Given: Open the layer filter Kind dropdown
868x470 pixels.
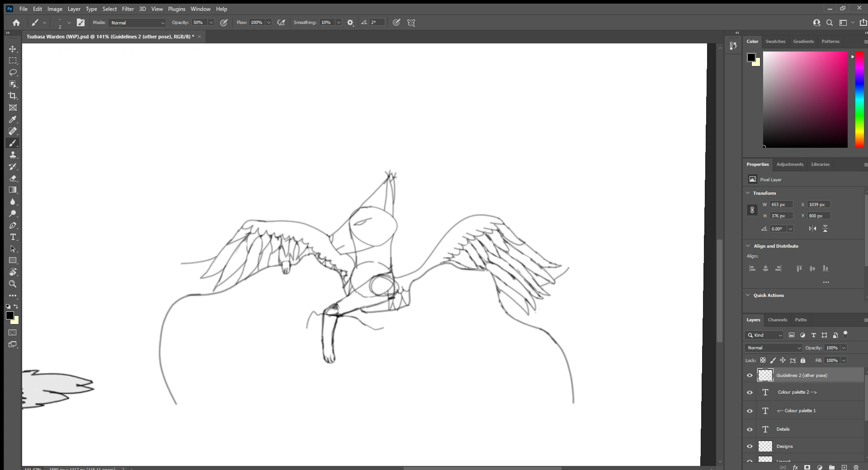Looking at the screenshot, I should 764,335.
